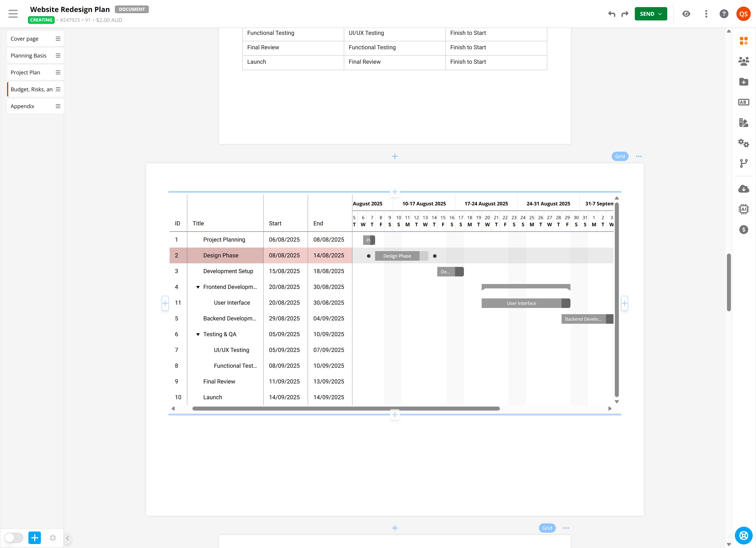Collapse the Testing & QA task group
Screen dimensions: 756x548
click(198, 335)
